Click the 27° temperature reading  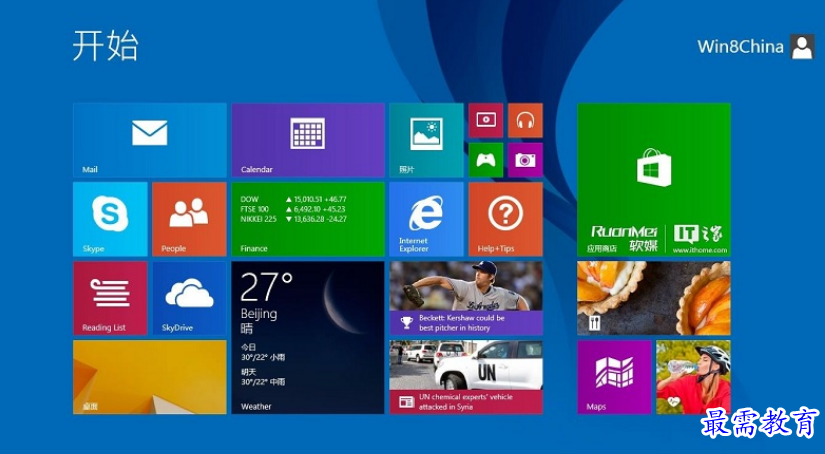pos(266,287)
